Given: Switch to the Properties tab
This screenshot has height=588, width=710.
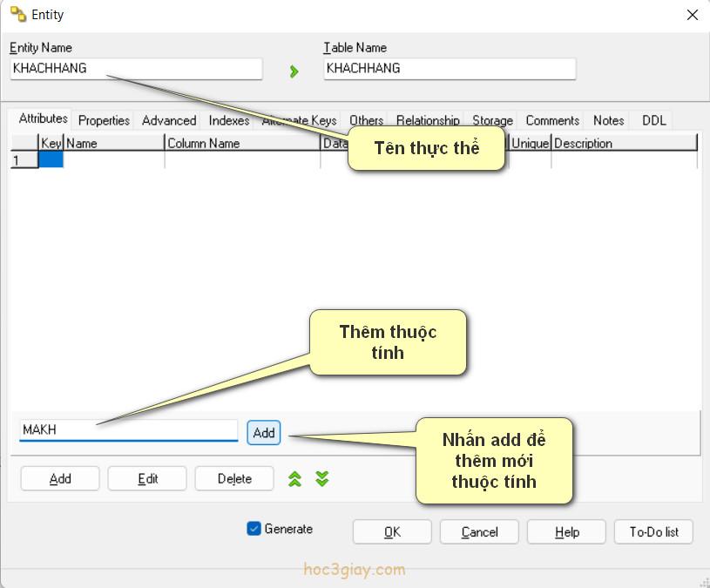Looking at the screenshot, I should tap(104, 120).
